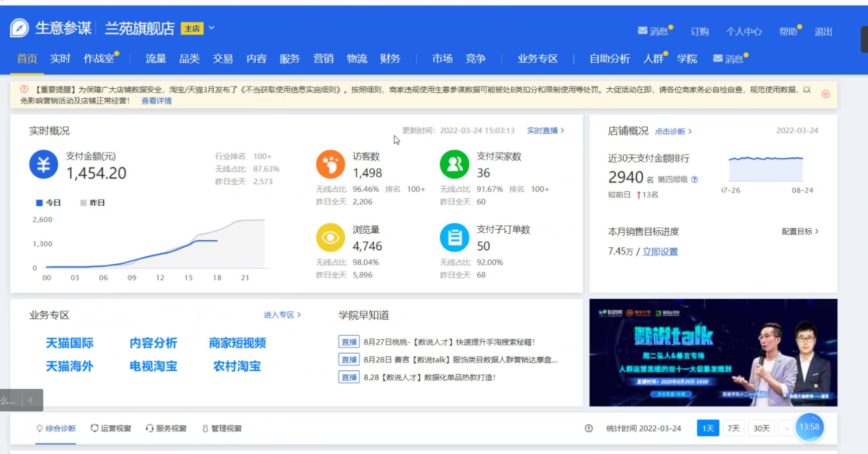Screen dimensions: 868x454
Task: Open the 物流 menu
Action: (x=357, y=59)
